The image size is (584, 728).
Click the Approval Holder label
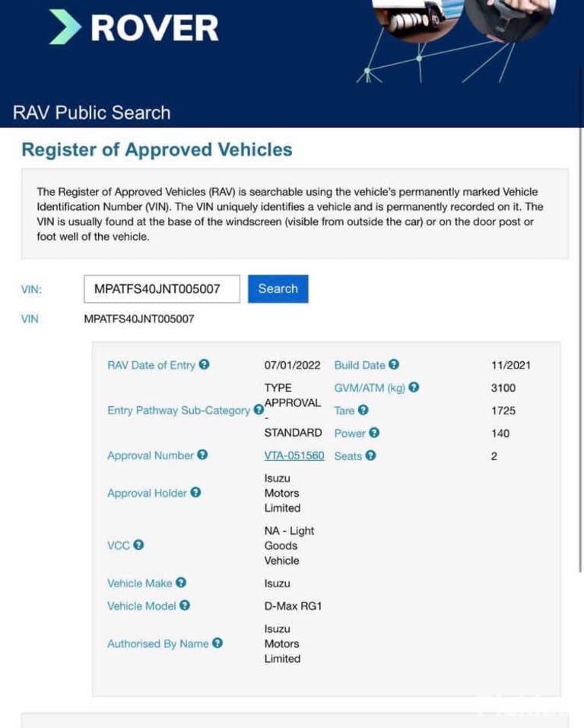point(148,493)
